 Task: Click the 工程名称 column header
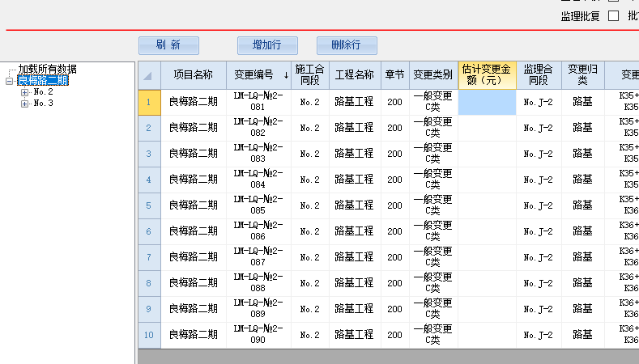(x=355, y=75)
